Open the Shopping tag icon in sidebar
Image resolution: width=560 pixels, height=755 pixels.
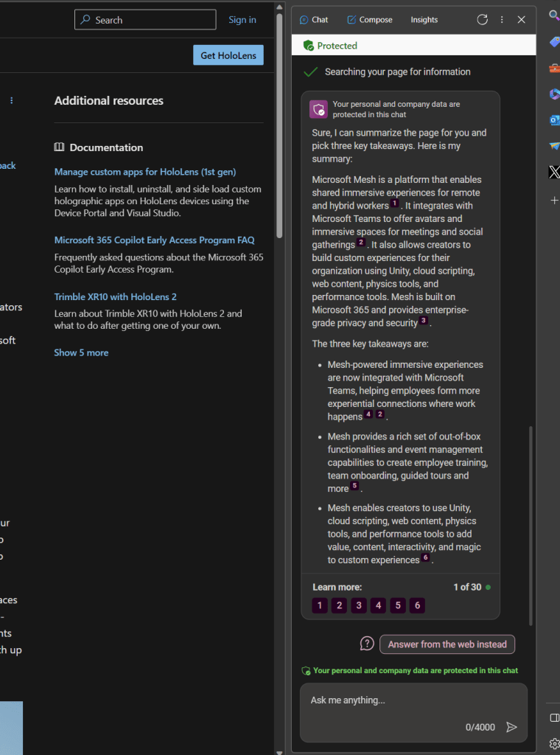click(554, 43)
